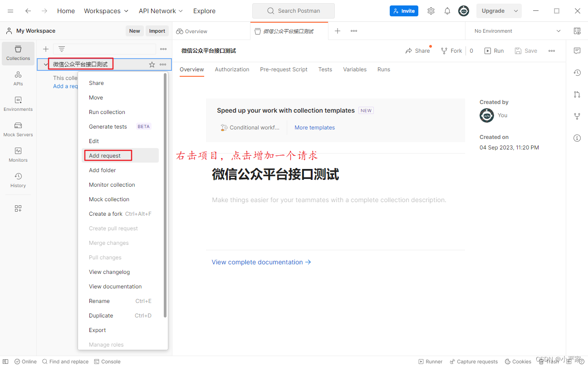Viewport: 588px width, 367px height.
Task: Open History in the sidebar
Action: (18, 180)
